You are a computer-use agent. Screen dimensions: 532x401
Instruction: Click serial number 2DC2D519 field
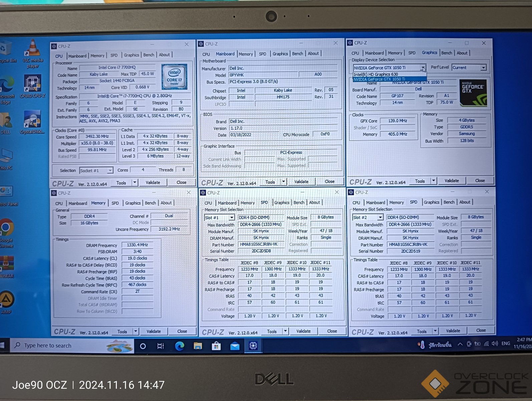click(410, 251)
